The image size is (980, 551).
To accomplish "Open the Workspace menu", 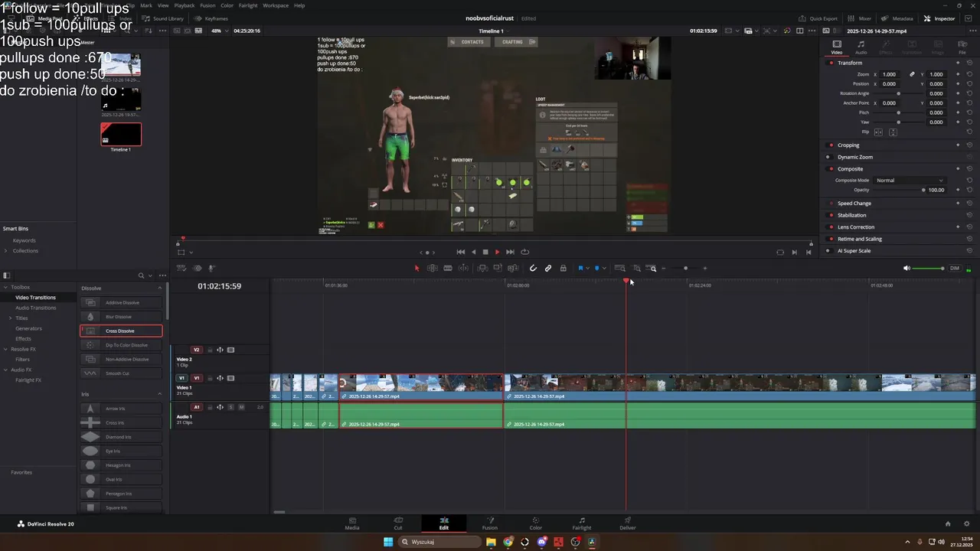I will pyautogui.click(x=276, y=5).
